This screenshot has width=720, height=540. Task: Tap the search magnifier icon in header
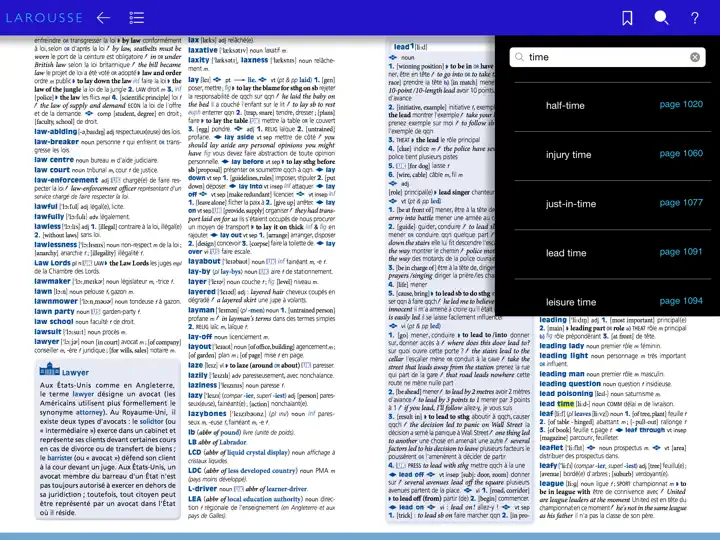661,18
